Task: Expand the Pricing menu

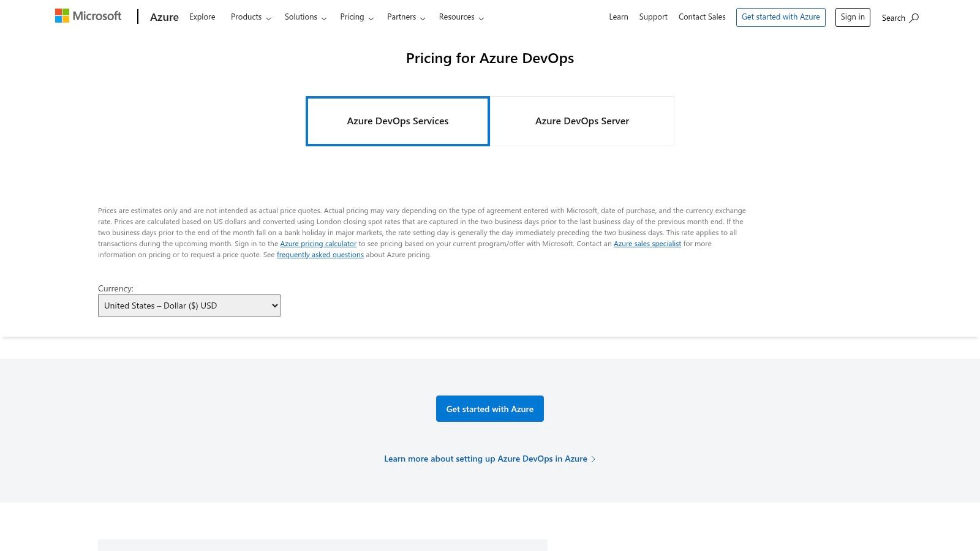Action: (356, 17)
